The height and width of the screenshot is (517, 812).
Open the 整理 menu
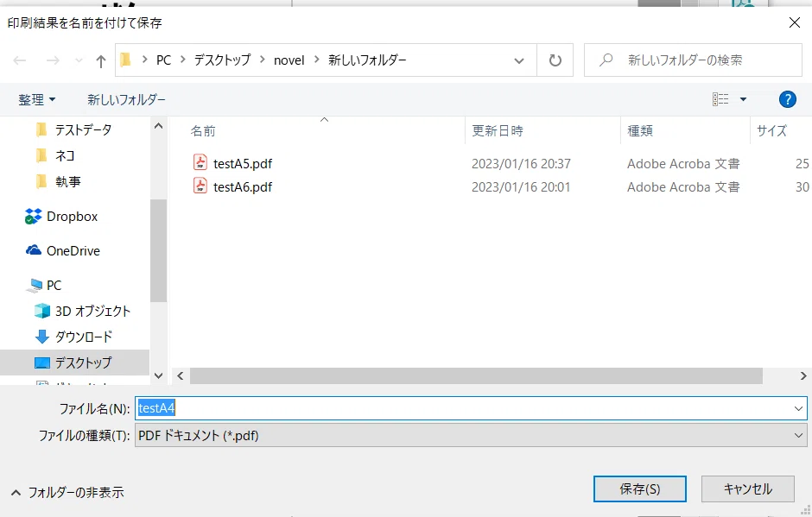click(x=37, y=99)
